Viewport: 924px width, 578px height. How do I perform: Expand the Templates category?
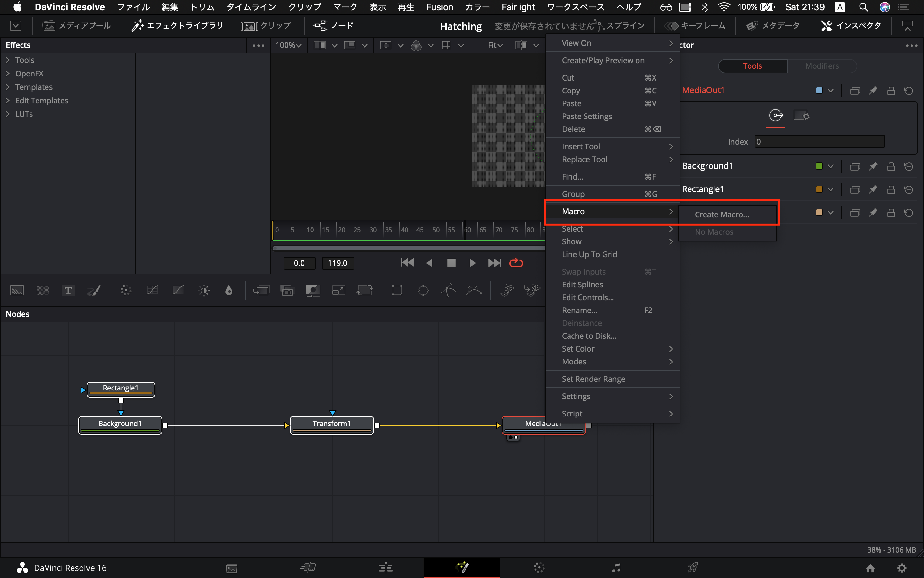tap(8, 87)
